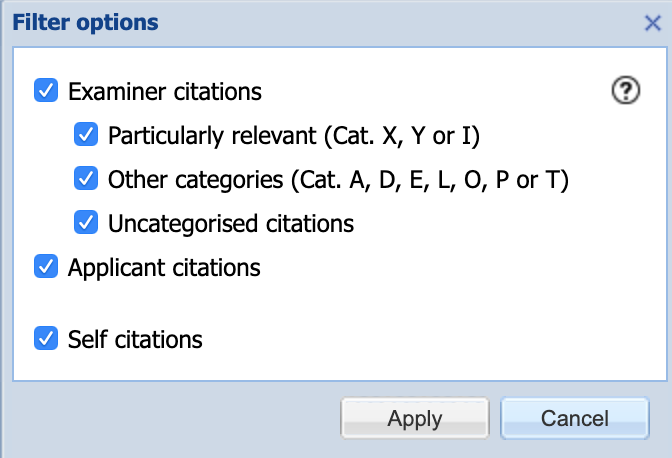Click the empty footer area left of Apply
This screenshot has height=458, width=672.
pyautogui.click(x=170, y=418)
